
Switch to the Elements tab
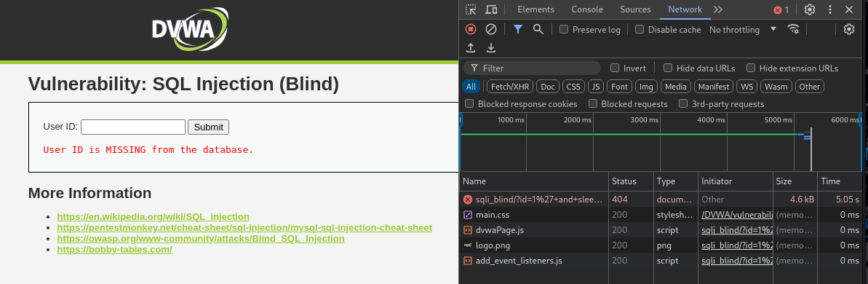(x=535, y=9)
